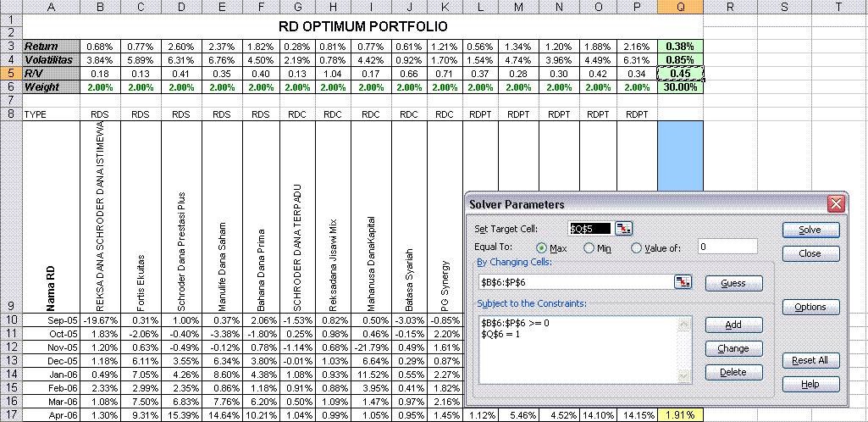
Task: Click the Value of input field
Action: tap(728, 247)
